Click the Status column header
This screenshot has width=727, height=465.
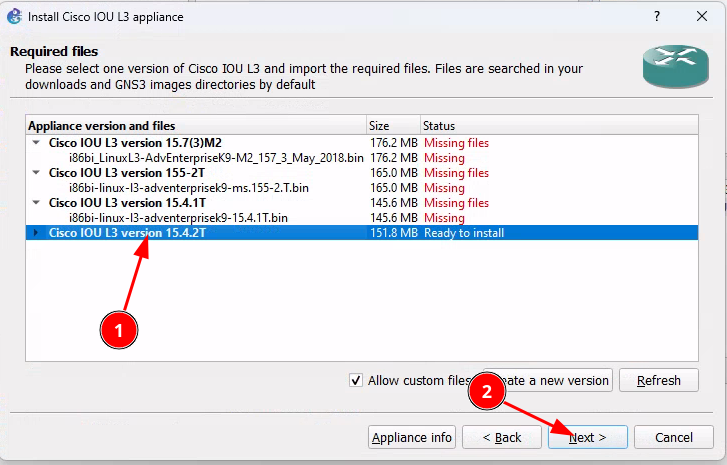560,126
